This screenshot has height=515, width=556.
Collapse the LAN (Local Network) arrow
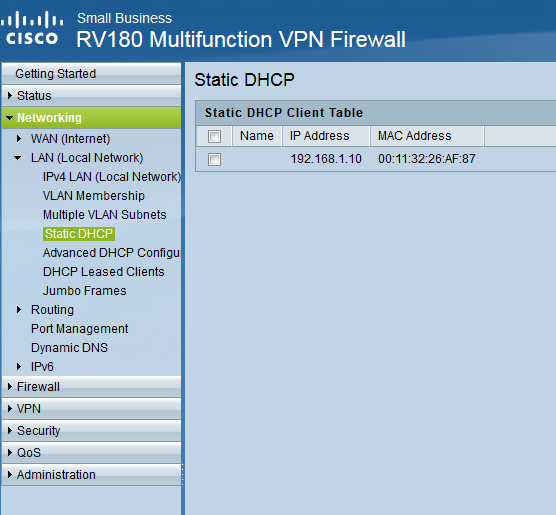point(17,158)
